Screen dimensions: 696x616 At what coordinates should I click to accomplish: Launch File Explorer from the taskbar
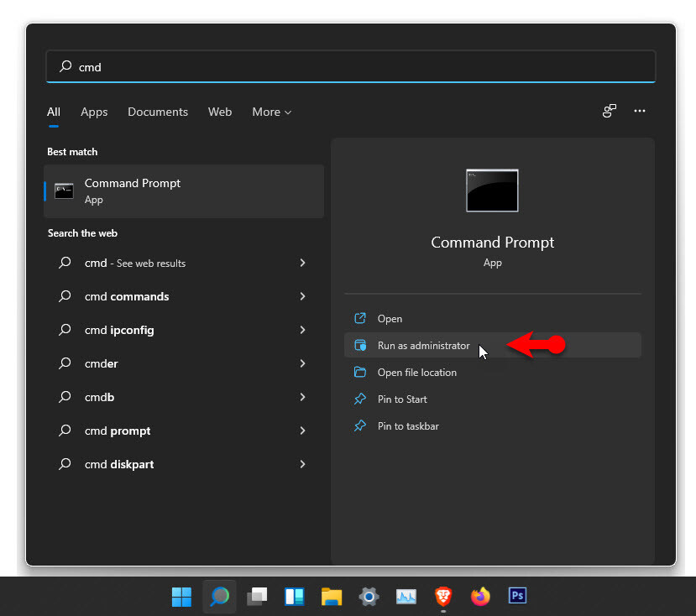(x=332, y=597)
